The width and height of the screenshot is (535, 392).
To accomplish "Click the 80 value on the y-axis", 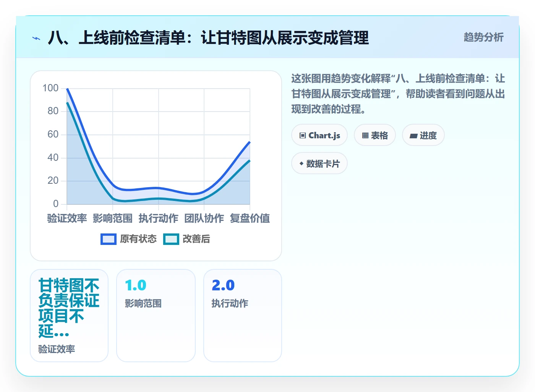I will tap(53, 111).
